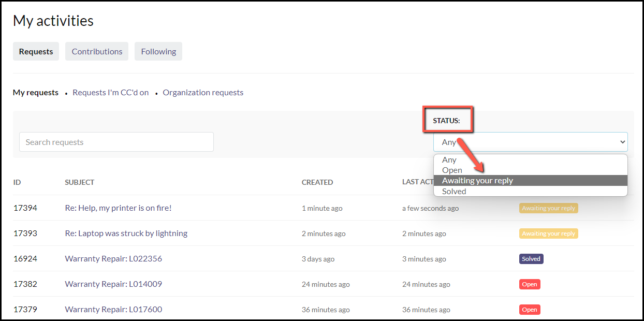Click the Created column header
644x321 pixels.
317,182
